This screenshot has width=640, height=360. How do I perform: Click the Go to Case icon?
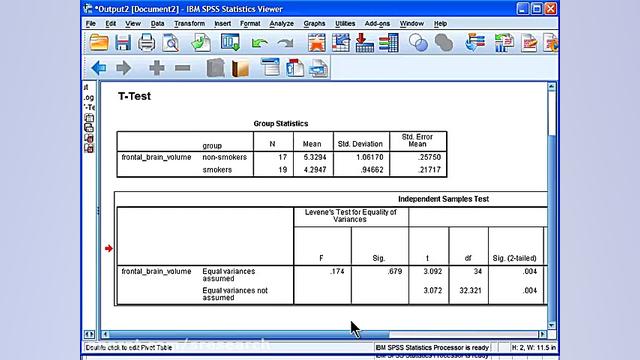pos(341,43)
